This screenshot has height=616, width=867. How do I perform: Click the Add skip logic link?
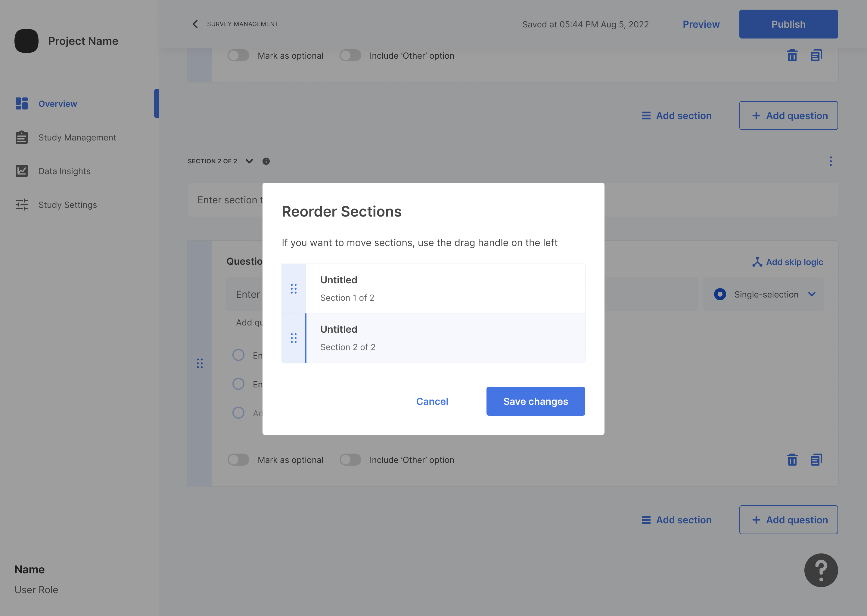click(x=788, y=262)
